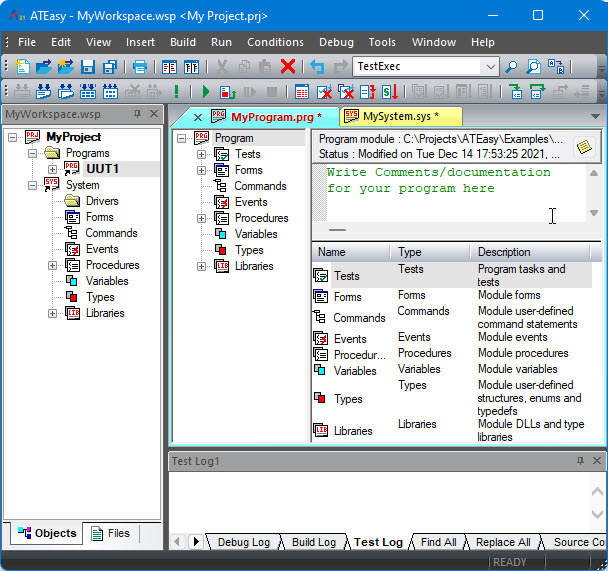This screenshot has width=608, height=571.
Task: Click the green exclamation toolbar icon
Action: (177, 92)
